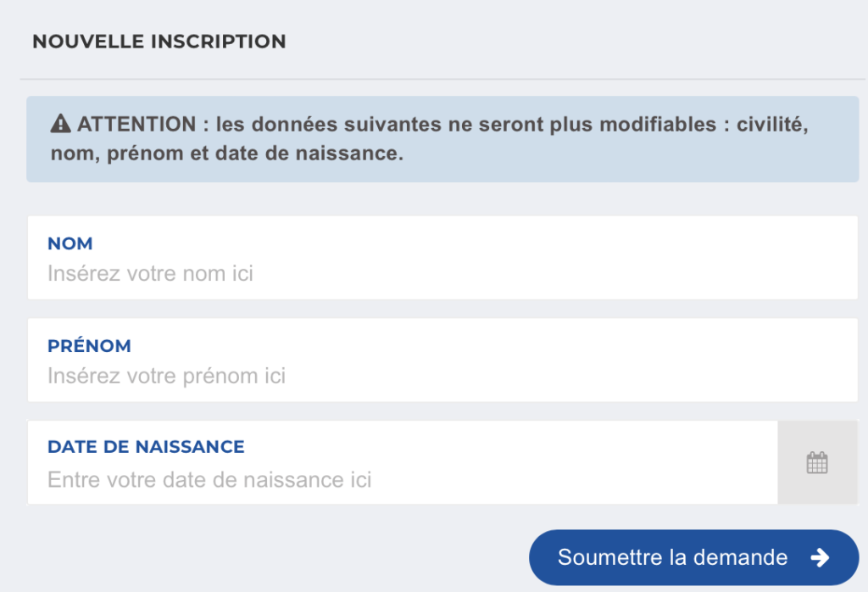Screen dimensions: 868x592
Task: Click the grey calendar addon box
Action: (x=818, y=462)
